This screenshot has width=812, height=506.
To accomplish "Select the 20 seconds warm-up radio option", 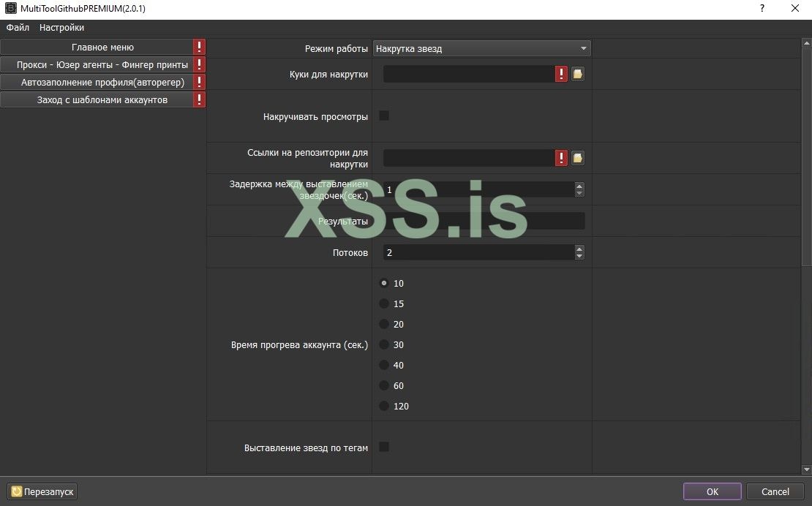I will click(384, 324).
